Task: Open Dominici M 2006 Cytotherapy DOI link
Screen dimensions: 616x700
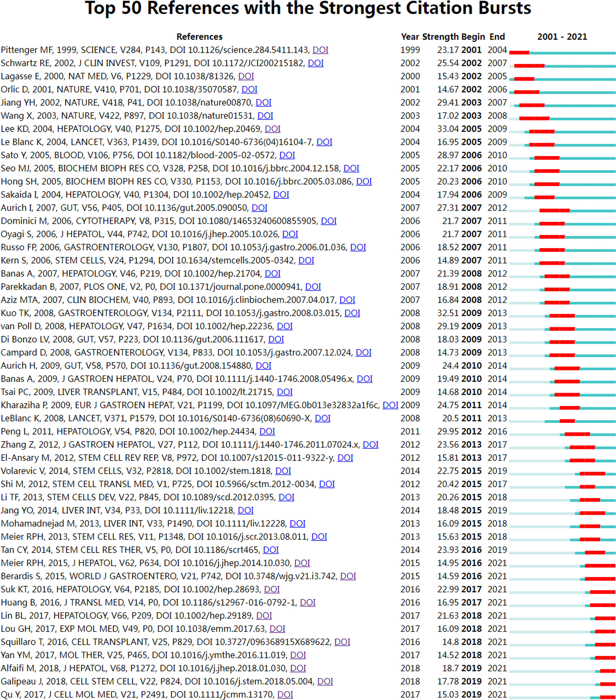Action: pyautogui.click(x=328, y=221)
